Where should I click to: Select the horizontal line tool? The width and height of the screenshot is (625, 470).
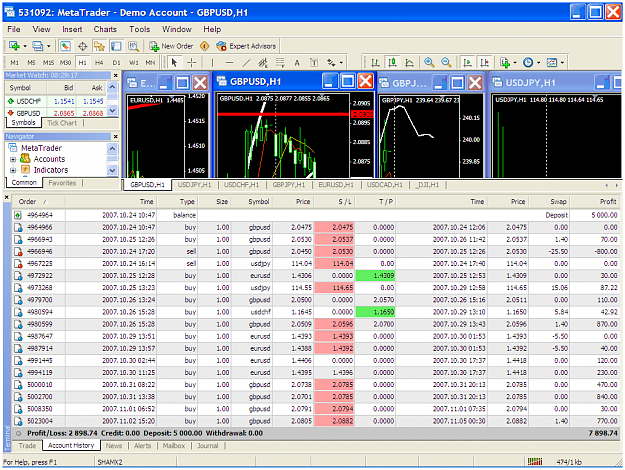[229, 63]
